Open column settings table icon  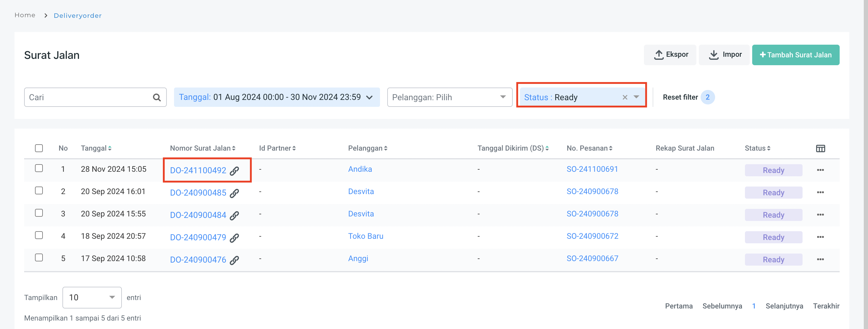tap(820, 148)
